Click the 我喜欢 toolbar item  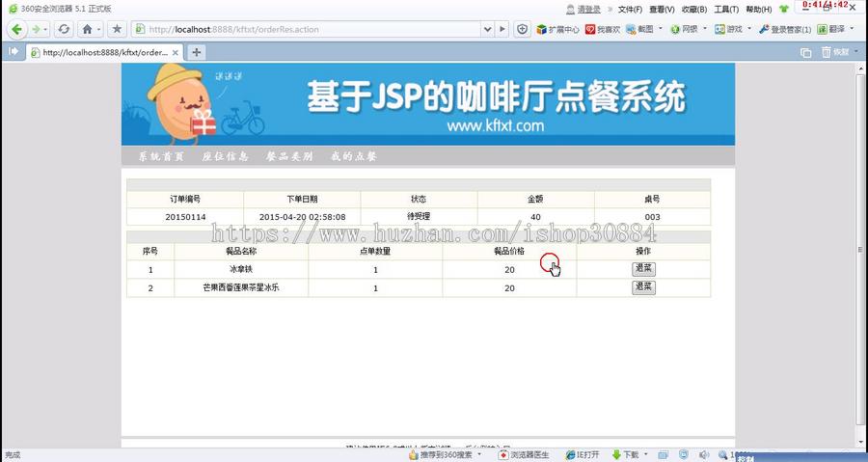[603, 29]
